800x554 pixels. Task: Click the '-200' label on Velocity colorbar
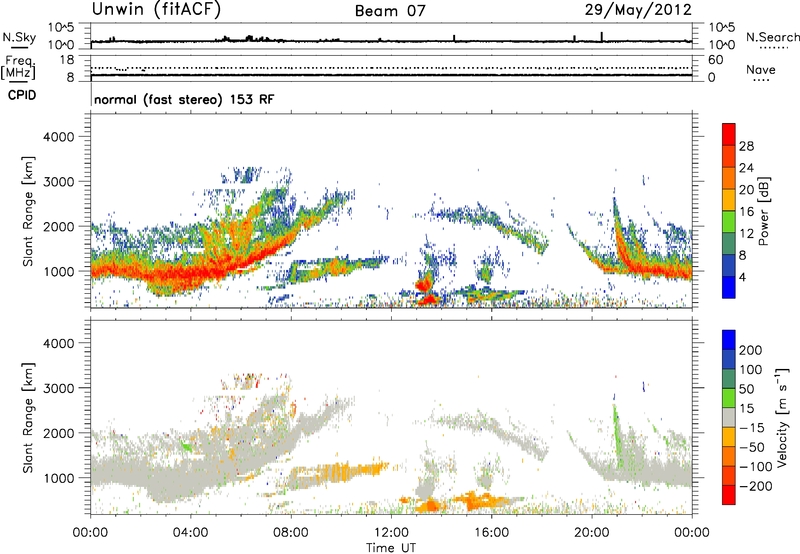tap(756, 486)
